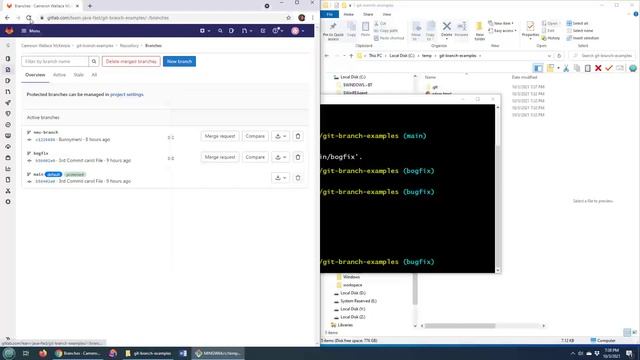The width and height of the screenshot is (640, 360).
Task: Click git-branch-examples in GitLab breadcrumb
Action: tap(95, 46)
